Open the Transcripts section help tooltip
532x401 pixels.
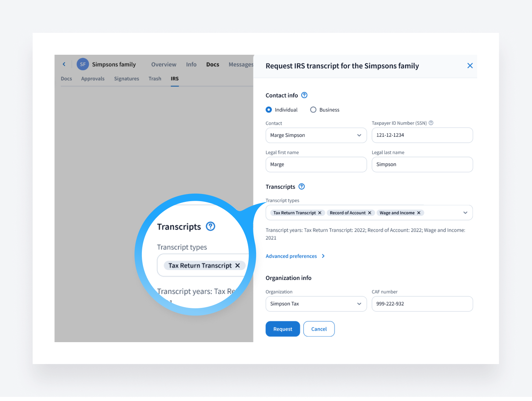tap(301, 186)
